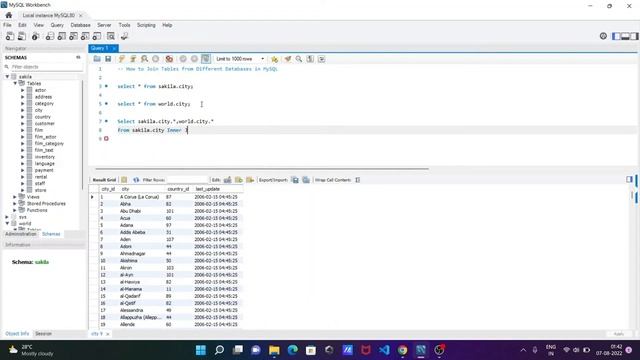Screen dimensions: 640x360
Task: Save query as snippet star icon
Action: point(274,59)
